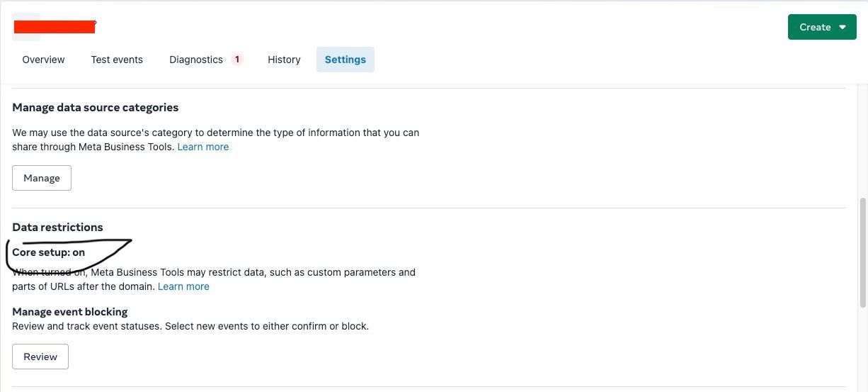Click the 'Review and track event statuses' description
The height and width of the screenshot is (392, 868).
click(190, 326)
